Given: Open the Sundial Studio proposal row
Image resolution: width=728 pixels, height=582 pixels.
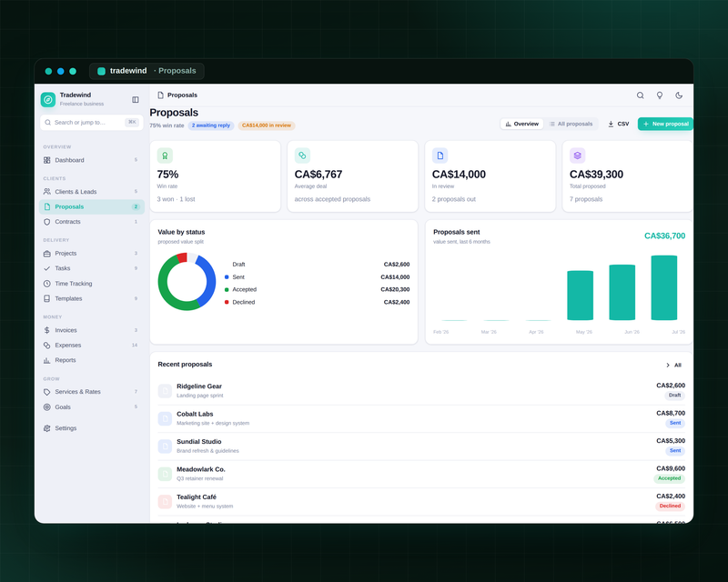Looking at the screenshot, I should [421, 446].
